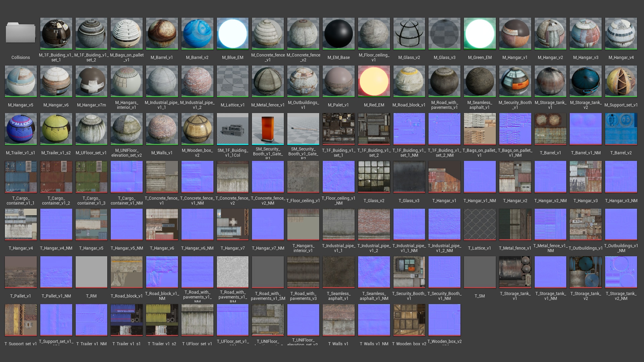Click the T_Barrel_v2 blue barrel texture

point(621,129)
